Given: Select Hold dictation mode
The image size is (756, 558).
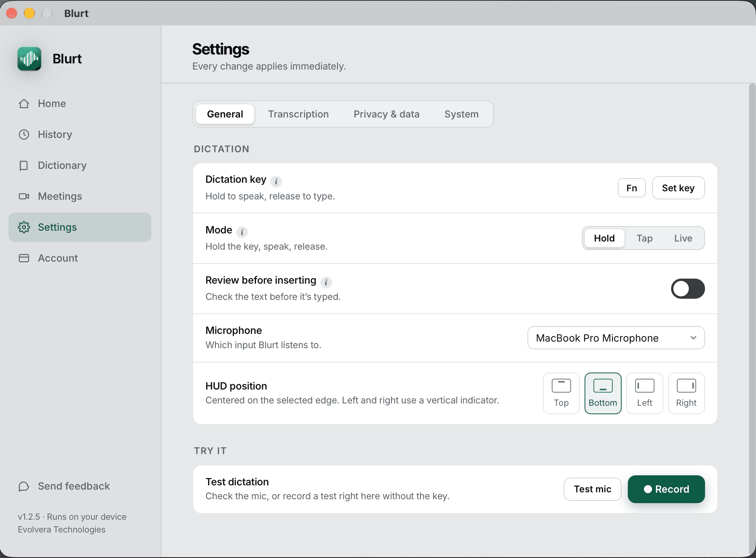Looking at the screenshot, I should [x=604, y=238].
